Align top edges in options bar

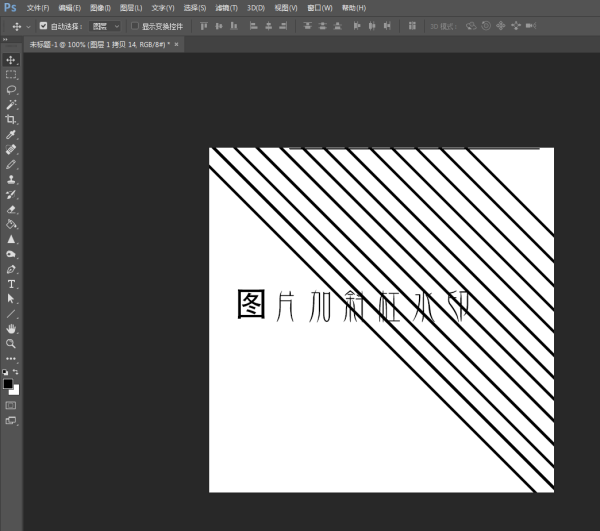point(204,26)
